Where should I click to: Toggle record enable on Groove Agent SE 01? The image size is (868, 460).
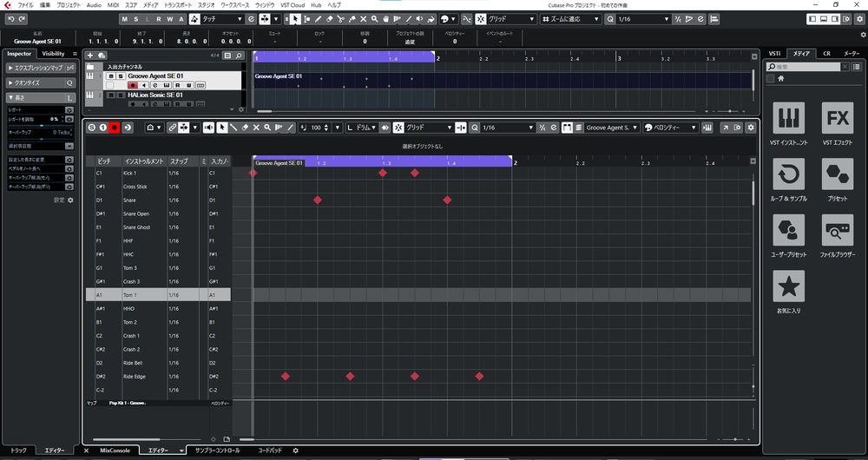tap(132, 85)
